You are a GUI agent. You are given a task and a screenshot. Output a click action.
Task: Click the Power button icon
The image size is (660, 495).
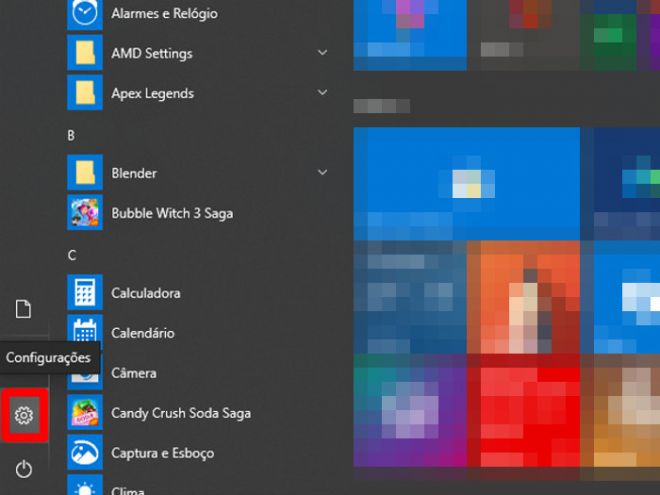(x=24, y=469)
